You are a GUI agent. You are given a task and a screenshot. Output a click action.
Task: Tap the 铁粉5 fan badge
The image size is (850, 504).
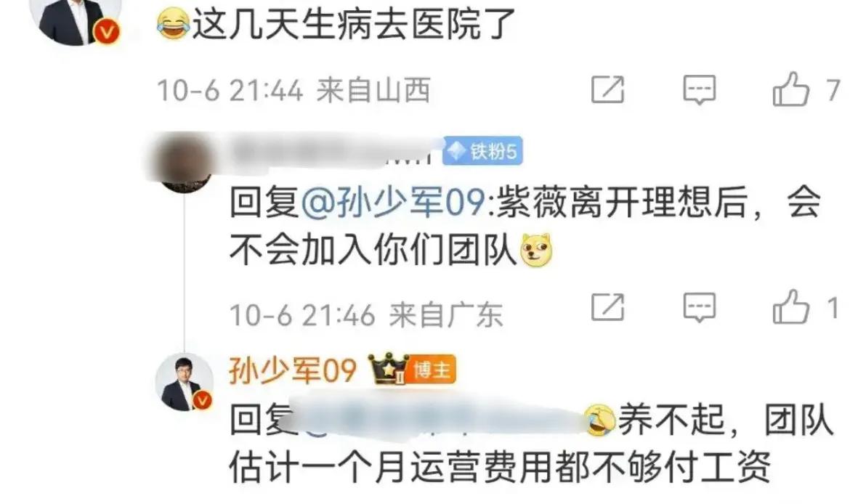[482, 150]
